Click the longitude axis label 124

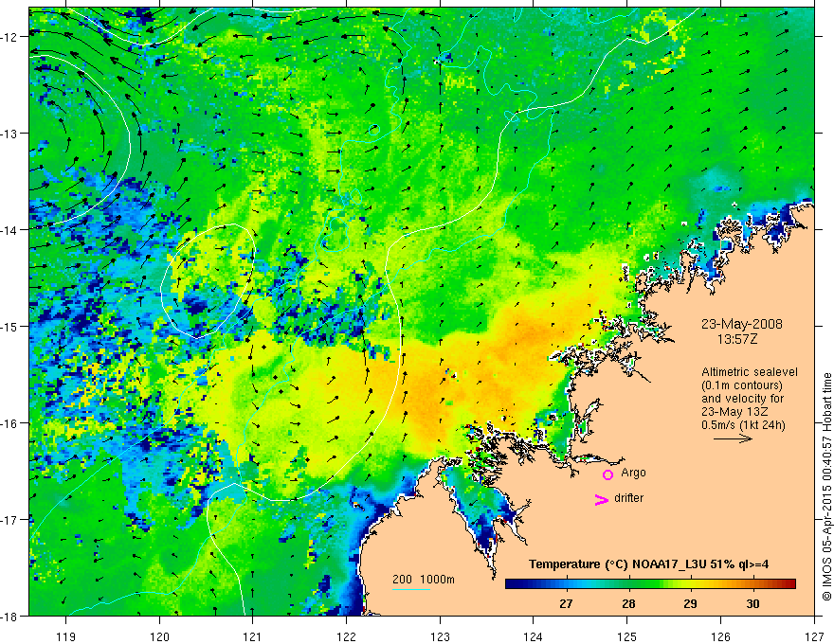click(x=534, y=636)
